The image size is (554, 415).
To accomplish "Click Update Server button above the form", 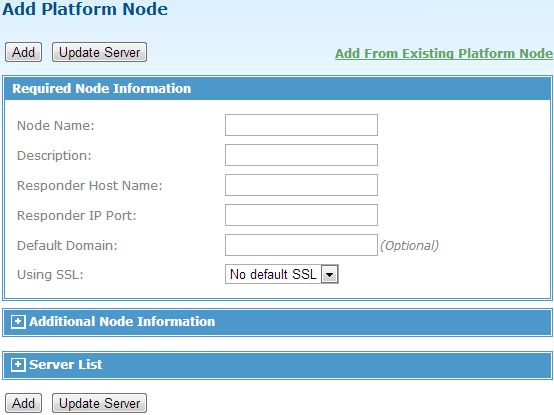I will tap(99, 52).
